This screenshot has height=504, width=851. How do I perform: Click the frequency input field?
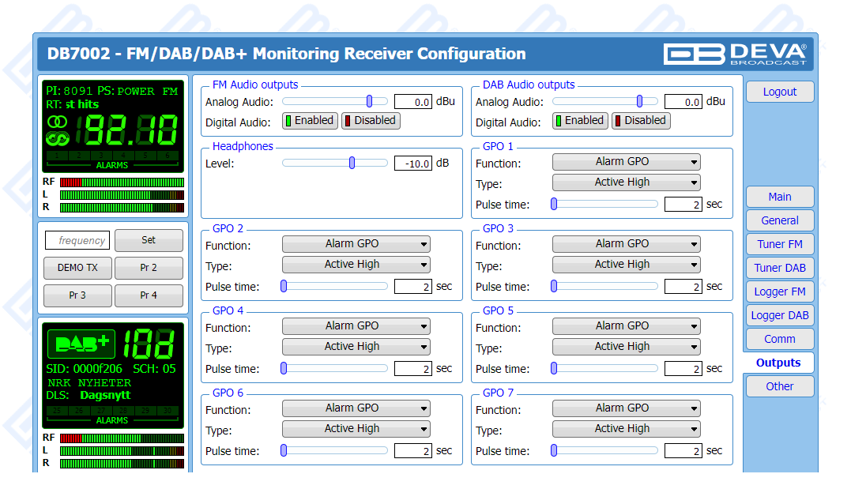(77, 240)
